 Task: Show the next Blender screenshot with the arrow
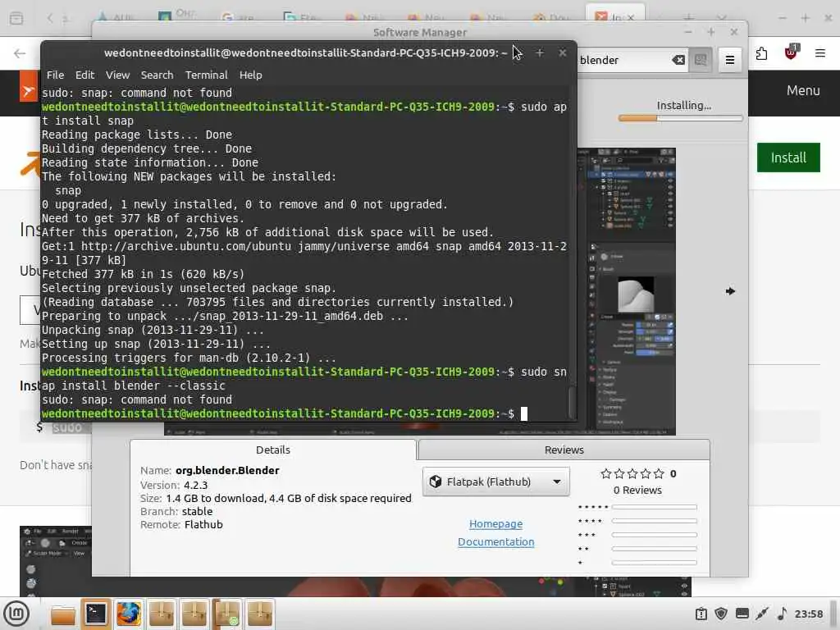729,291
